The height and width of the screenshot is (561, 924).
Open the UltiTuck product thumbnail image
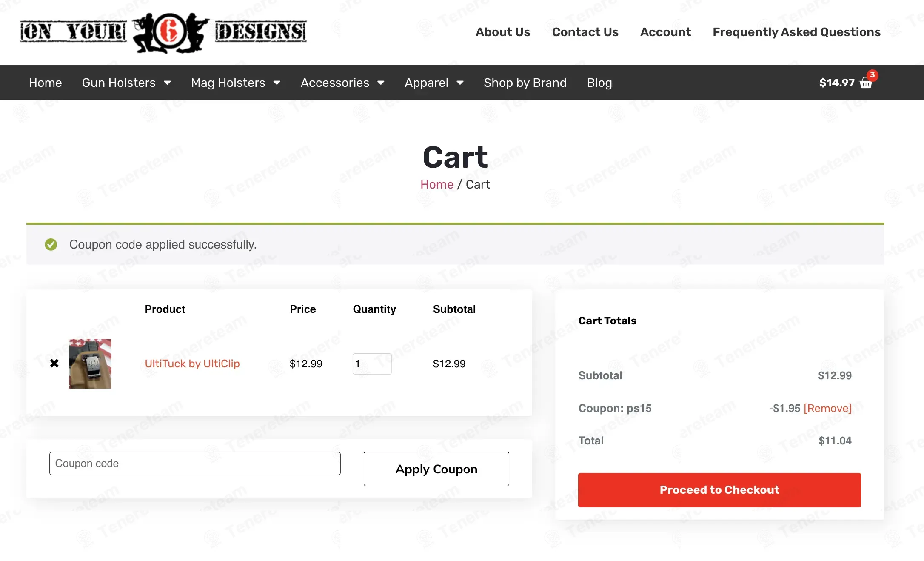[x=90, y=364]
